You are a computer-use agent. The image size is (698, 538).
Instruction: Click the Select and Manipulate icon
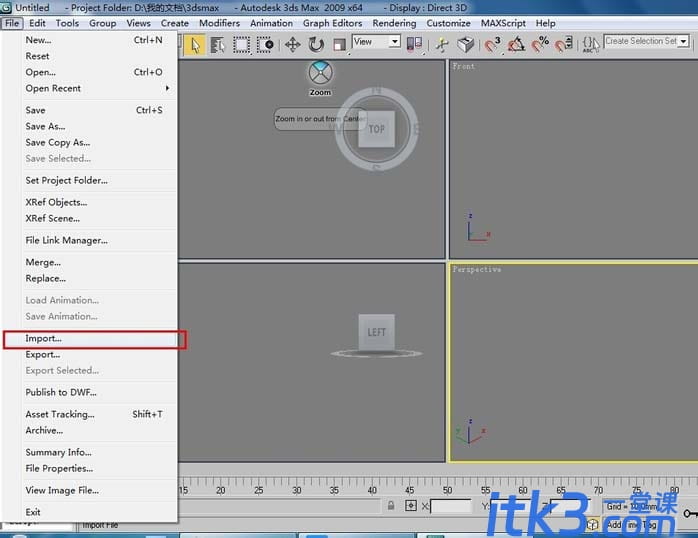click(x=442, y=45)
